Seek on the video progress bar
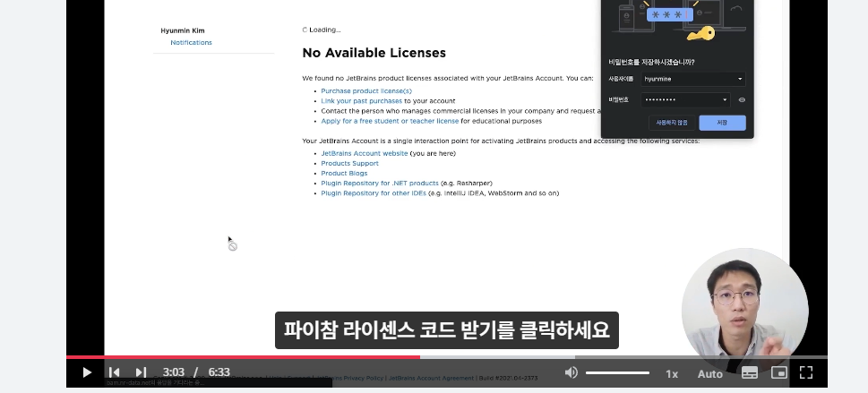 [x=447, y=357]
